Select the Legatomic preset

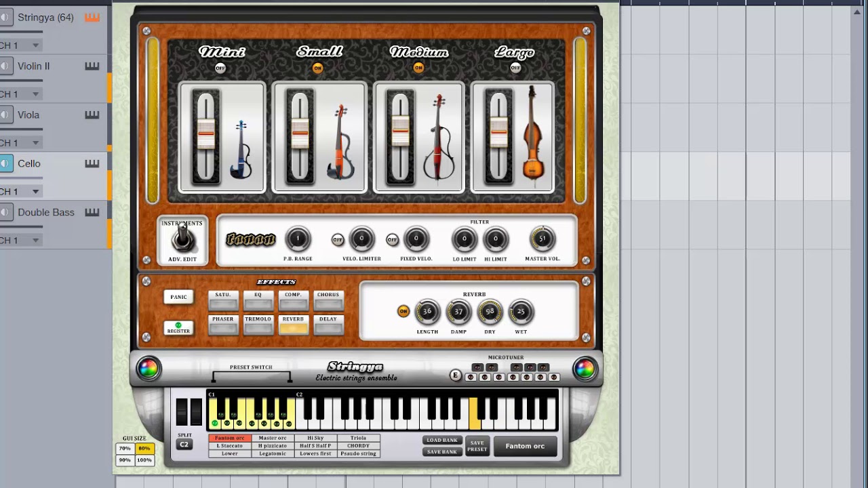tap(273, 453)
